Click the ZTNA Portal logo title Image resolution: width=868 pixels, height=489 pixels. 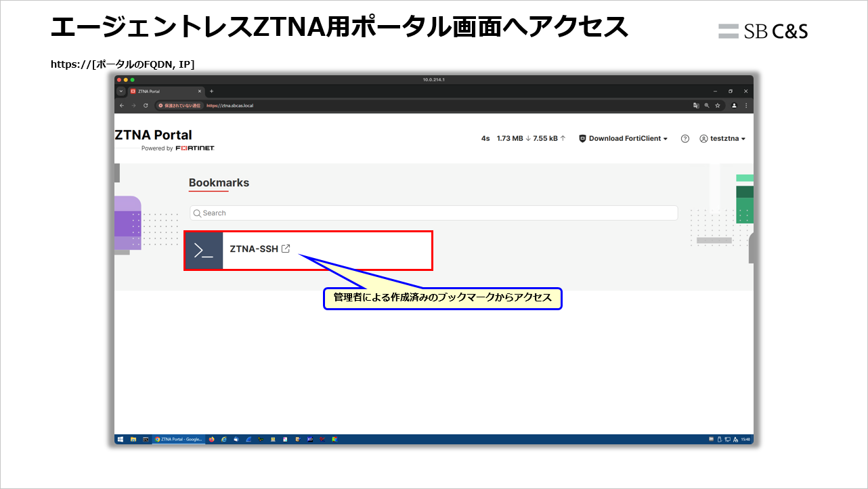tap(153, 135)
